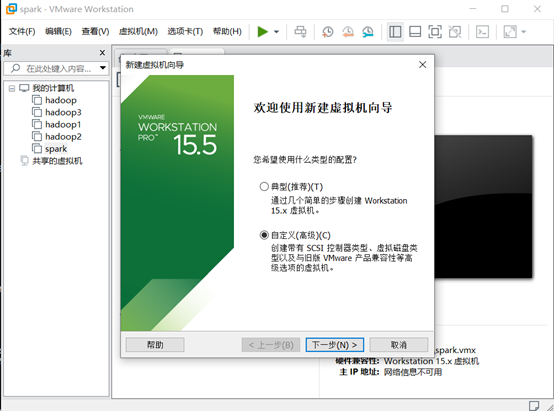Close the 新建虚拟机向导 dialog

click(x=423, y=65)
